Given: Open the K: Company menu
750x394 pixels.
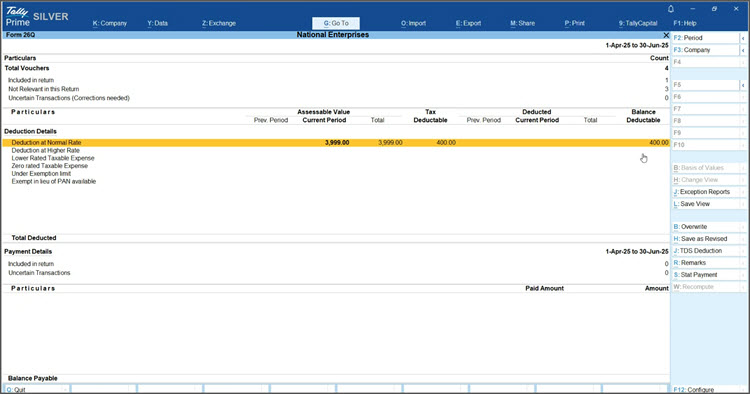Looking at the screenshot, I should [x=110, y=23].
